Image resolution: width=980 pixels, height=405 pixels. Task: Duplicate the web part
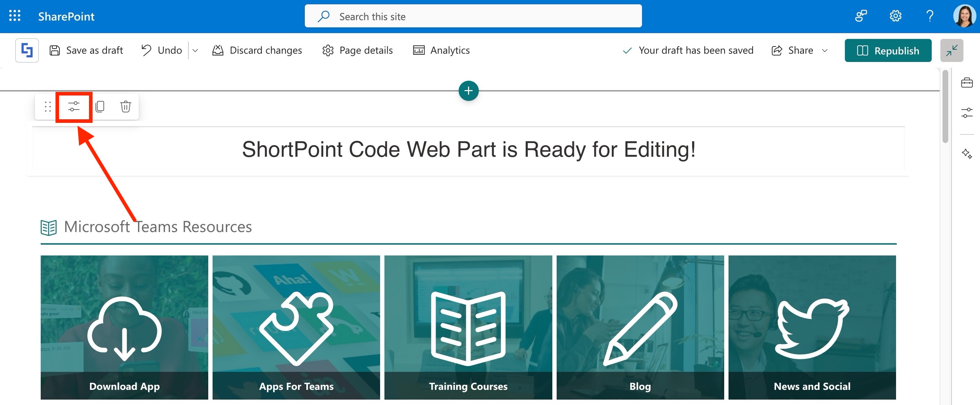click(x=100, y=107)
